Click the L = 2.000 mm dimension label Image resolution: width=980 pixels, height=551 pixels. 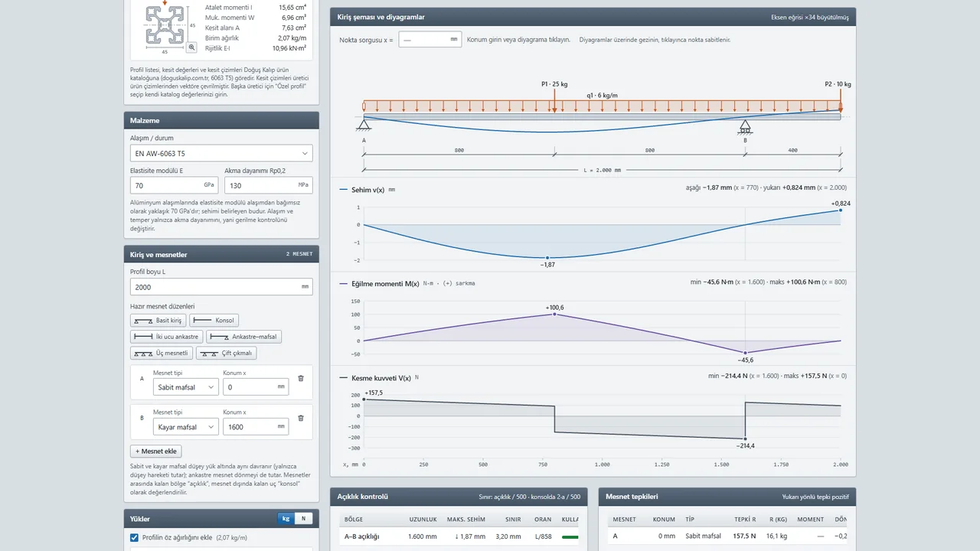(602, 170)
